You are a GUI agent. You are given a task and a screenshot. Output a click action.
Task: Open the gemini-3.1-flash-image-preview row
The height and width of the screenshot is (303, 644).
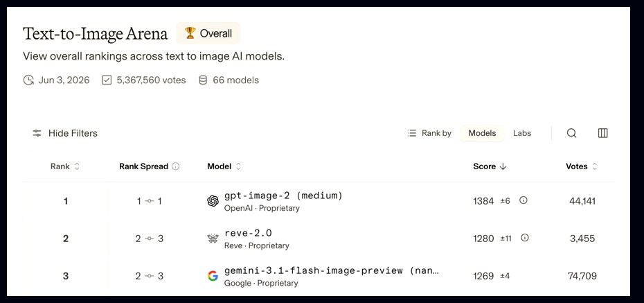[x=319, y=276]
